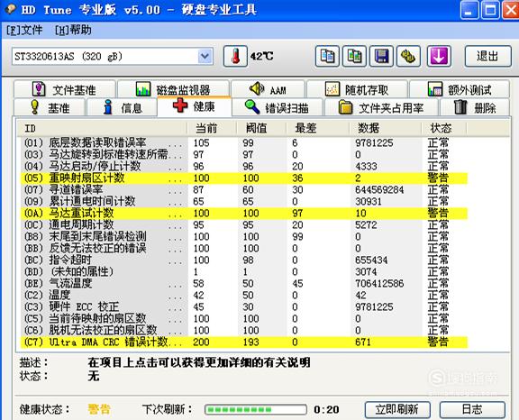Click the 42℃ temperature reading
The image size is (519, 420).
coord(262,56)
